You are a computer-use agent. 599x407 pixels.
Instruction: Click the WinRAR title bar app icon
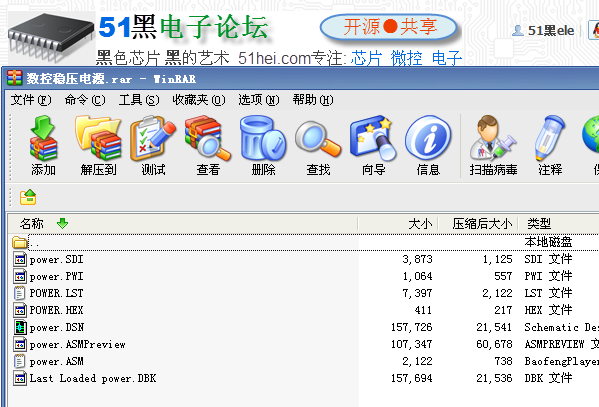point(15,78)
